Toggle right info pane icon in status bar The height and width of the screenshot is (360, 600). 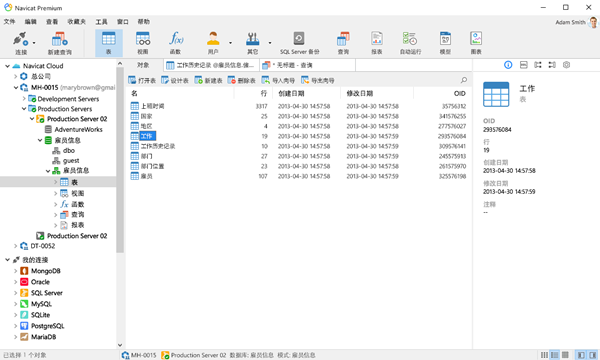click(x=593, y=355)
